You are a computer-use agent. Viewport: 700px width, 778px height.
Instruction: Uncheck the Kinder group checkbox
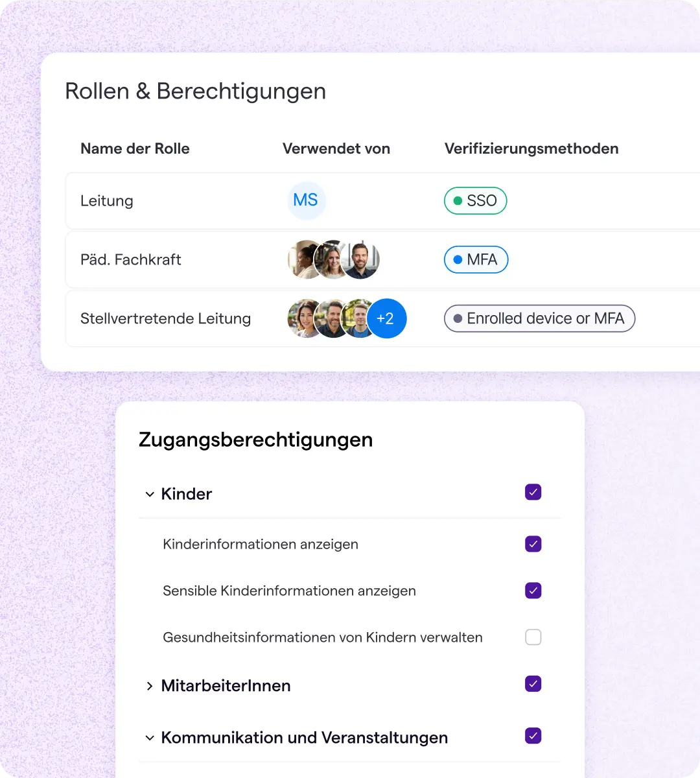533,492
